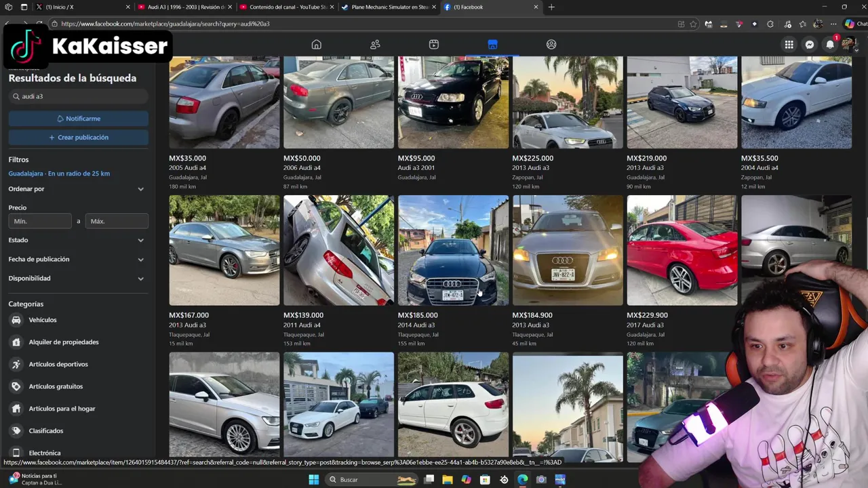Image resolution: width=868 pixels, height=488 pixels.
Task: Expand the Ordenar por filter
Action: (77, 189)
